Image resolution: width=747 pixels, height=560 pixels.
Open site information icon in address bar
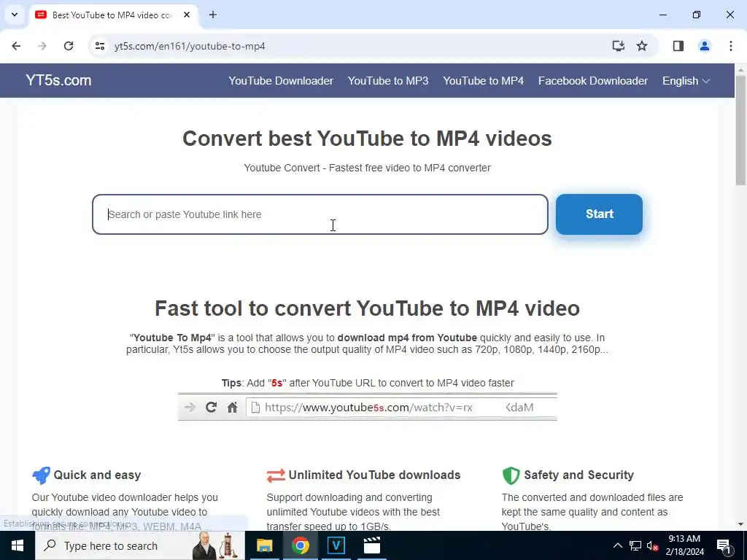100,46
